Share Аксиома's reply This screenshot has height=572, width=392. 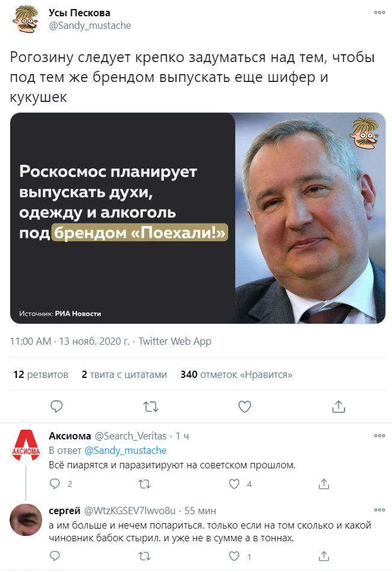(x=324, y=484)
